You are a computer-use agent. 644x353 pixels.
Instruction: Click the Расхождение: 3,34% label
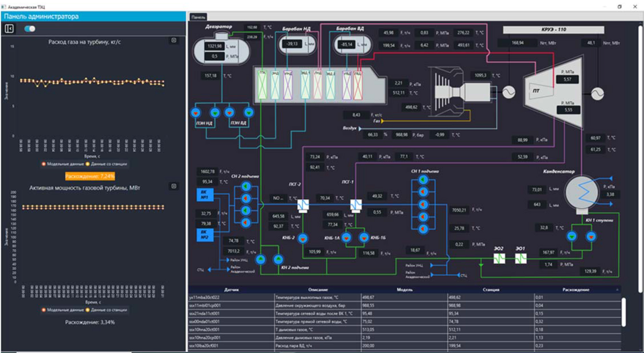pyautogui.click(x=90, y=322)
